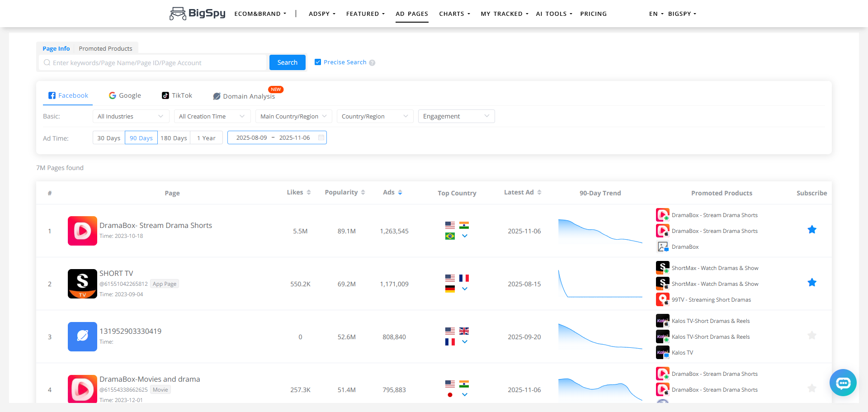
Task: Click the chat support bubble icon
Action: coord(843,383)
